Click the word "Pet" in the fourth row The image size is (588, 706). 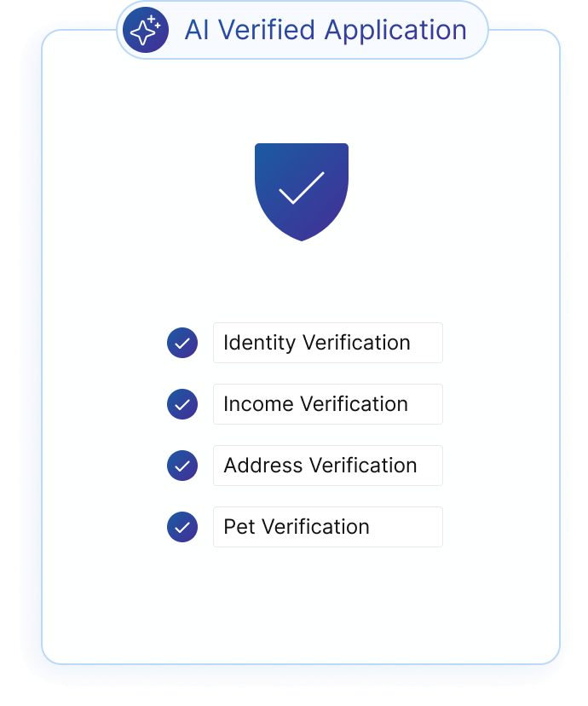coord(239,527)
